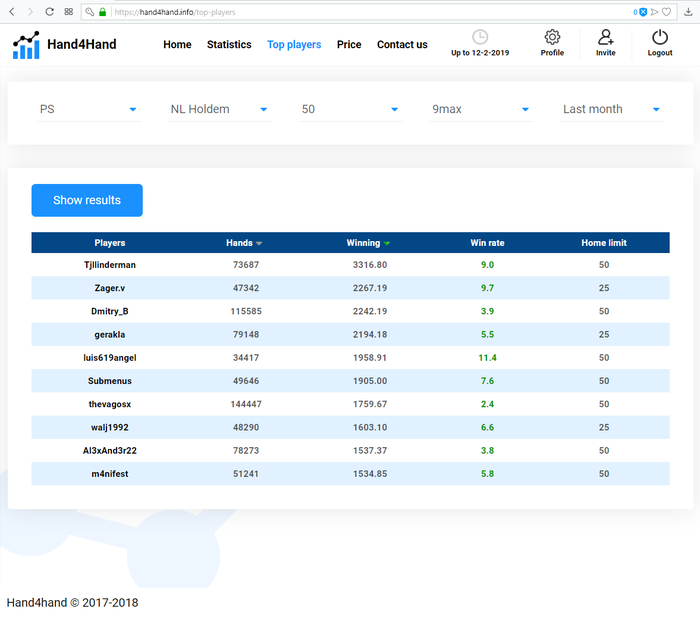Screen dimensions: 700x618
Task: Open the 9max table size dropdown
Action: (x=480, y=109)
